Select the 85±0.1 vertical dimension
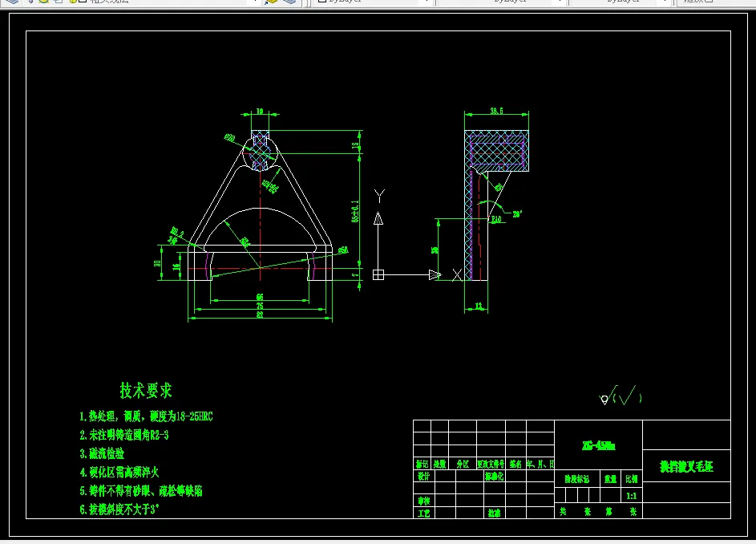Viewport: 756px width, 544px height. point(355,211)
